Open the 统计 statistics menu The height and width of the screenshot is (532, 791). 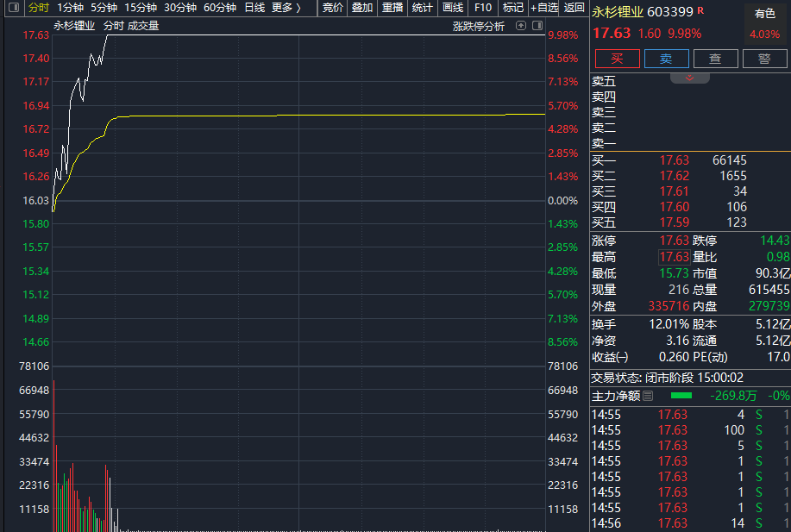(423, 8)
